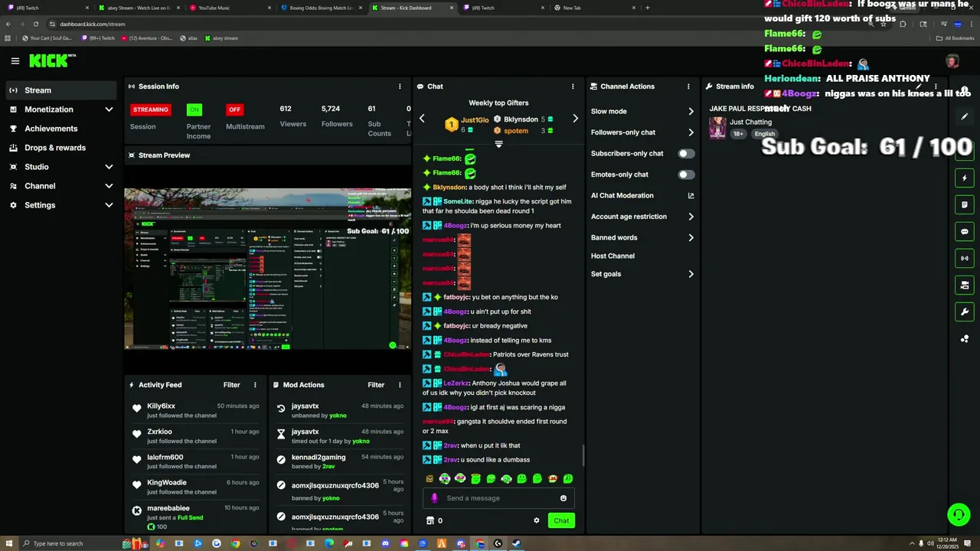Click the English language tag
980x551 pixels.
point(764,134)
